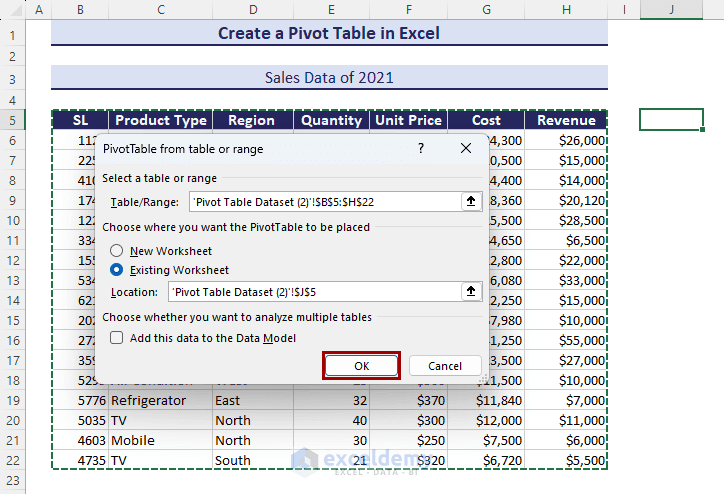Select column I header
Image resolution: width=724 pixels, height=494 pixels.
point(624,10)
